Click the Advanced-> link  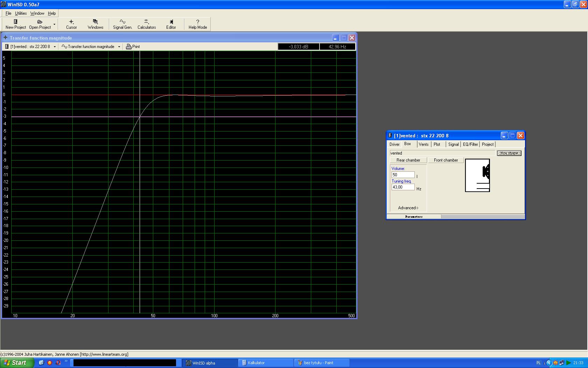tap(408, 208)
